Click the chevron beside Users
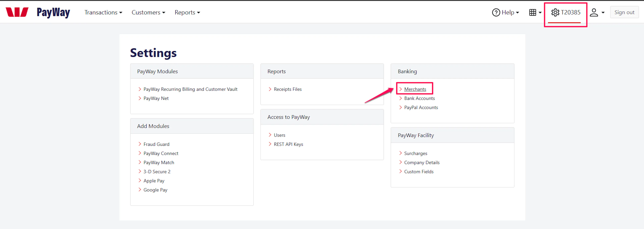The width and height of the screenshot is (644, 229). [x=270, y=135]
